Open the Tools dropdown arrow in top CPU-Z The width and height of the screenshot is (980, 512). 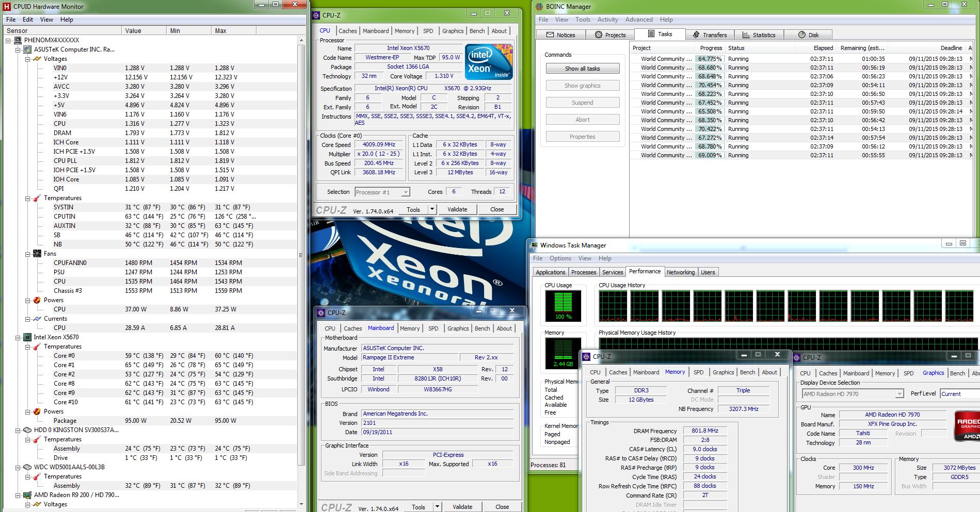click(x=432, y=209)
